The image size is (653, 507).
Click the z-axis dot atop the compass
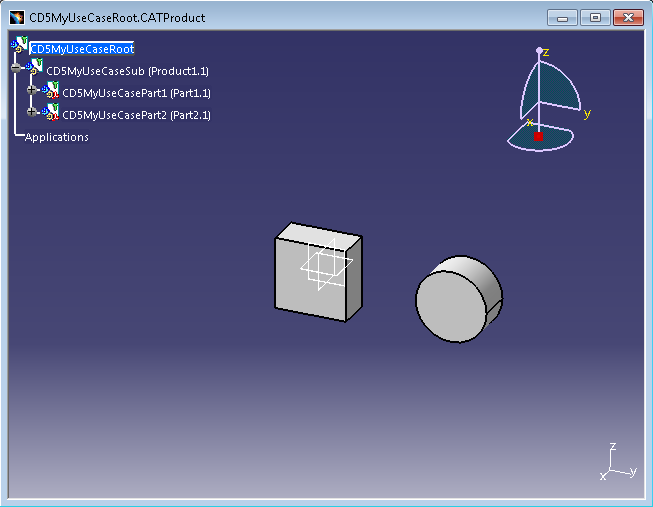(x=539, y=50)
